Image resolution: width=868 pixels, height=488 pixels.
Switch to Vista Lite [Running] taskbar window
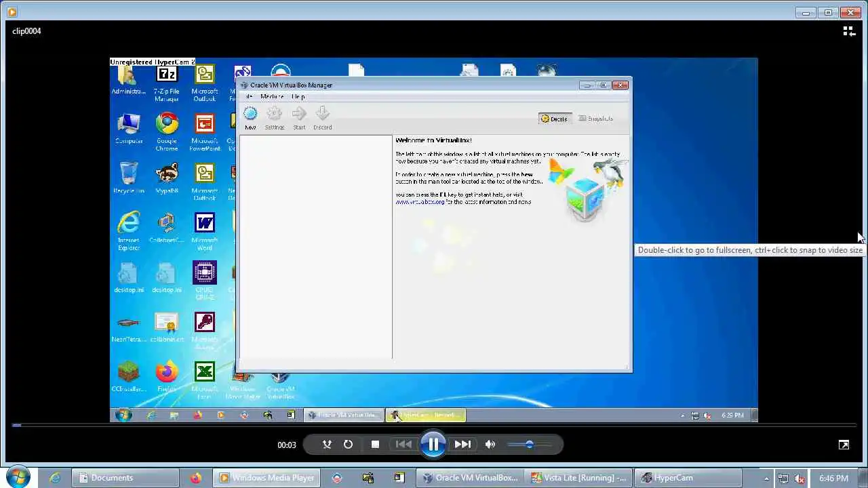coord(578,478)
